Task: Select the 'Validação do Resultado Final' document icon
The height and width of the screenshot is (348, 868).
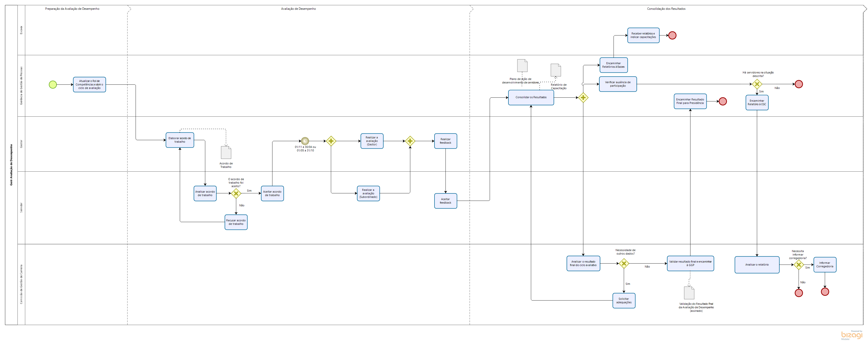Action: tap(689, 293)
